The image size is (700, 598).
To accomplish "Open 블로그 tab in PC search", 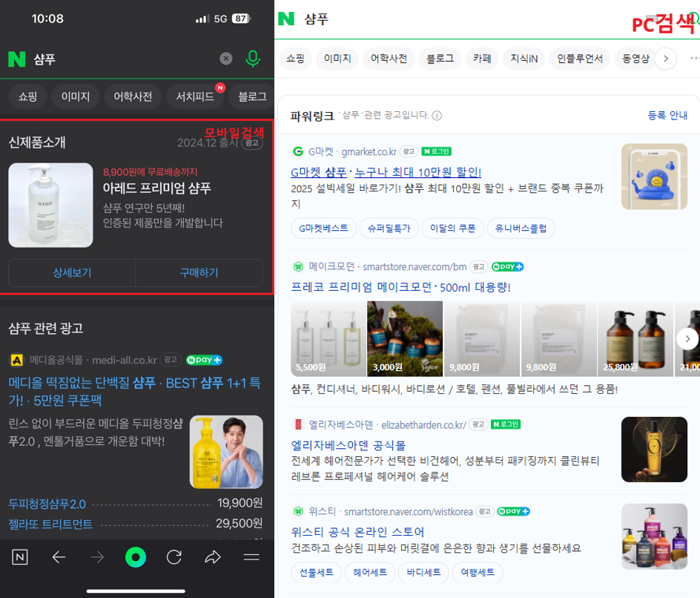I will point(440,59).
